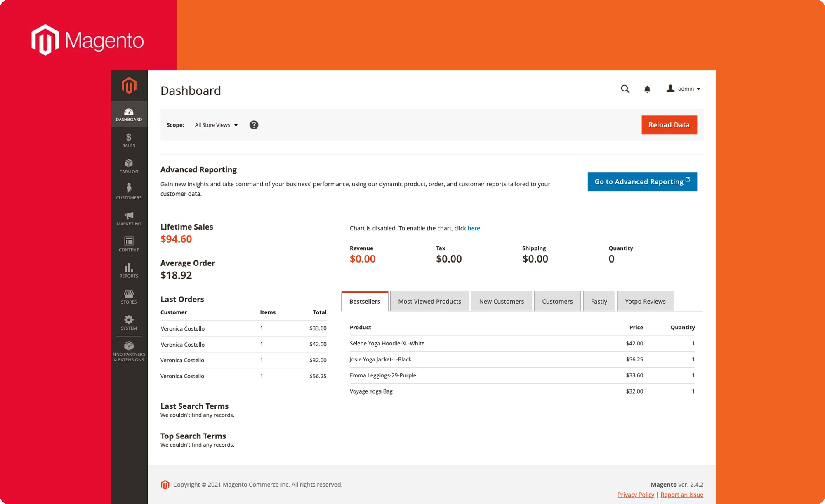Open the Marketing megaphone icon
Viewport: 825px width, 504px height.
click(x=129, y=216)
